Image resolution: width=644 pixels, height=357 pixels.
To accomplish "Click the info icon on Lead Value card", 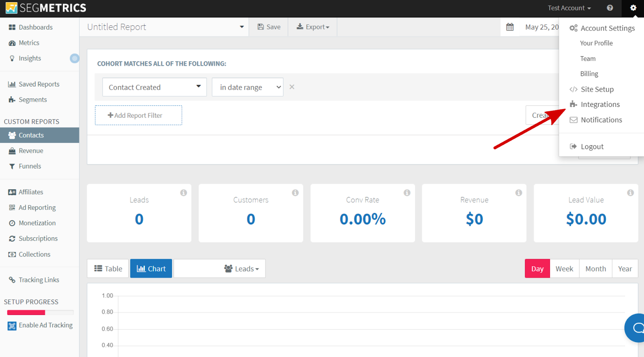I will pyautogui.click(x=630, y=193).
